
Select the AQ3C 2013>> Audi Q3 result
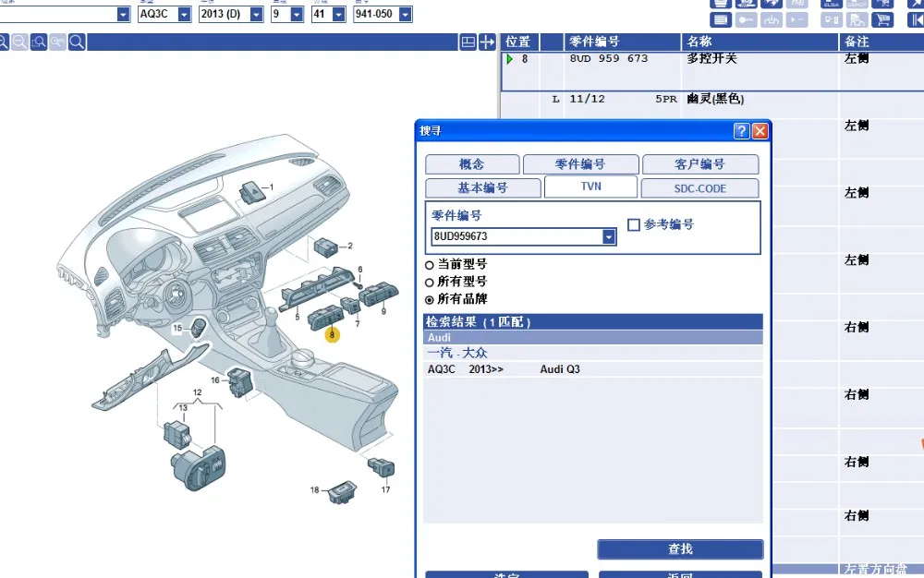click(x=593, y=369)
